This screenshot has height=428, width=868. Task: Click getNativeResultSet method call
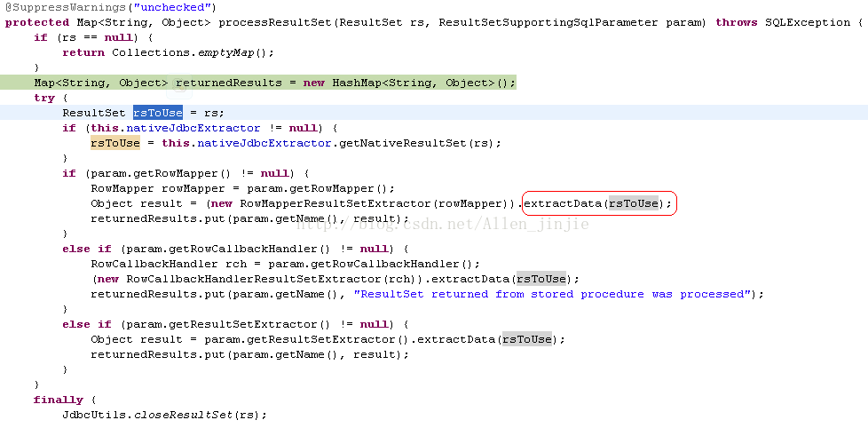coord(402,143)
